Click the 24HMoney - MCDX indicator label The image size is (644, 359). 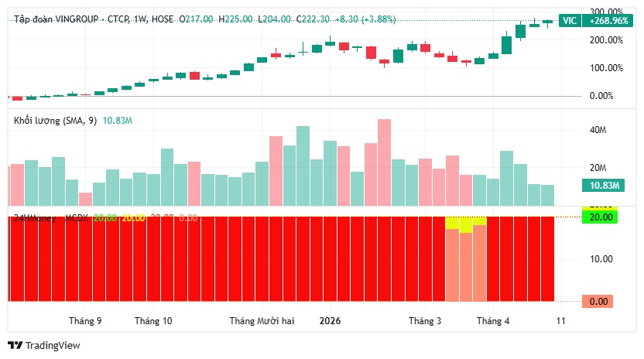click(51, 218)
